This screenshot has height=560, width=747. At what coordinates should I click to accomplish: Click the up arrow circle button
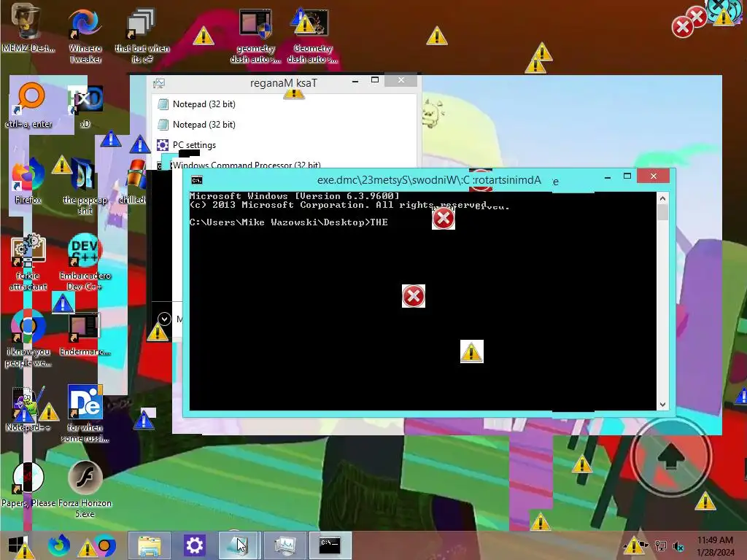point(670,456)
